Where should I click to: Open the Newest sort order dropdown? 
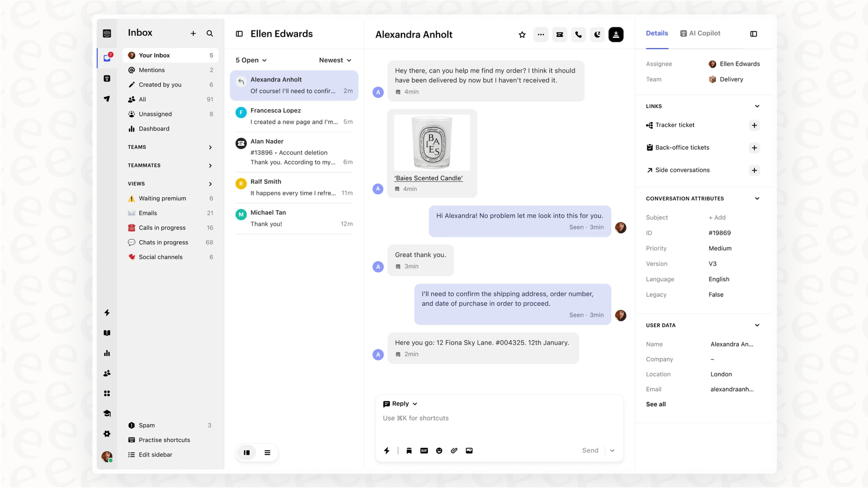pos(335,60)
